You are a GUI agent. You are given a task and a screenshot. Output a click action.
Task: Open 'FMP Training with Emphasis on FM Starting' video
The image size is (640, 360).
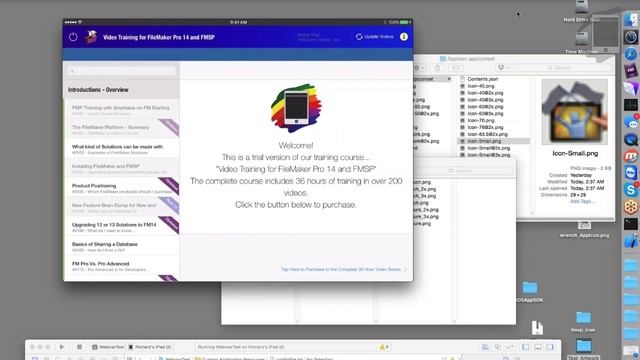click(121, 109)
